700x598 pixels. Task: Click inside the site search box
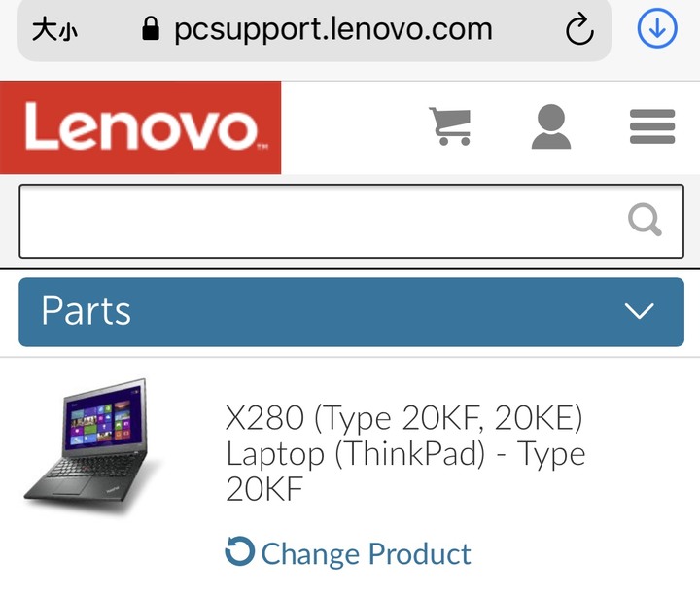[x=351, y=221]
